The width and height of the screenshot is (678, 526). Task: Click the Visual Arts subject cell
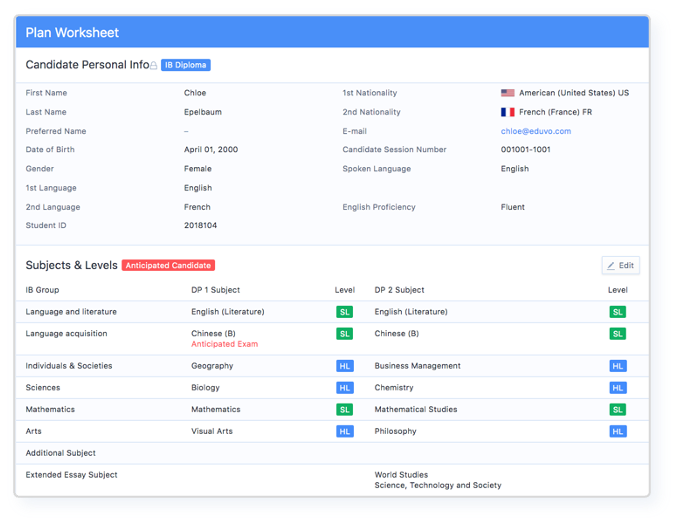point(212,431)
